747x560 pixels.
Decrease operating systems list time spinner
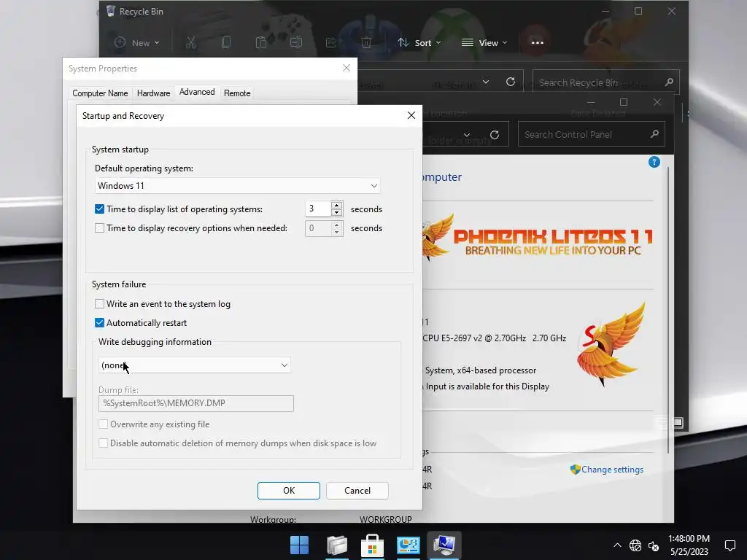pos(337,213)
